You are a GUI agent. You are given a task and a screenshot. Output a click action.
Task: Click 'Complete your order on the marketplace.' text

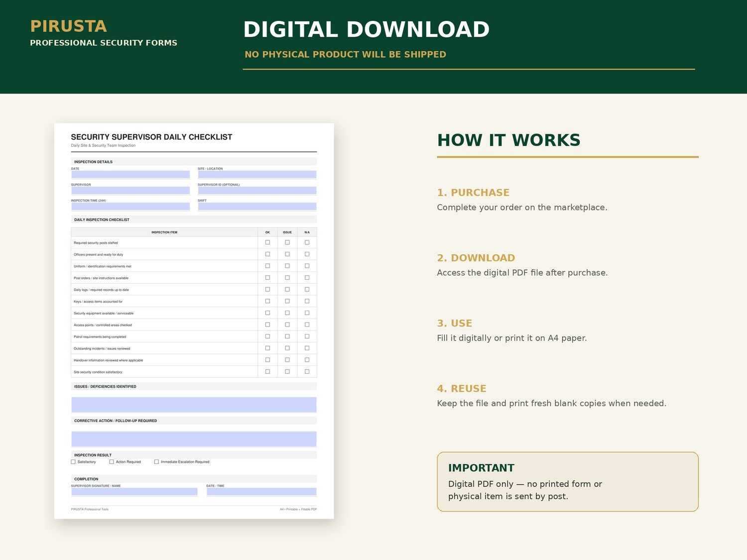point(522,208)
